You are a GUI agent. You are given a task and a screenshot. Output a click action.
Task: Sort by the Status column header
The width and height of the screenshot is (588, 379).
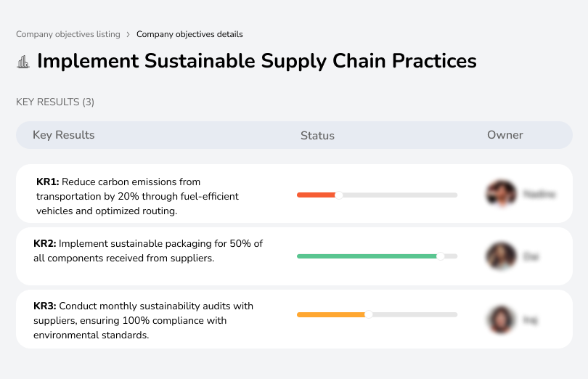(x=317, y=136)
